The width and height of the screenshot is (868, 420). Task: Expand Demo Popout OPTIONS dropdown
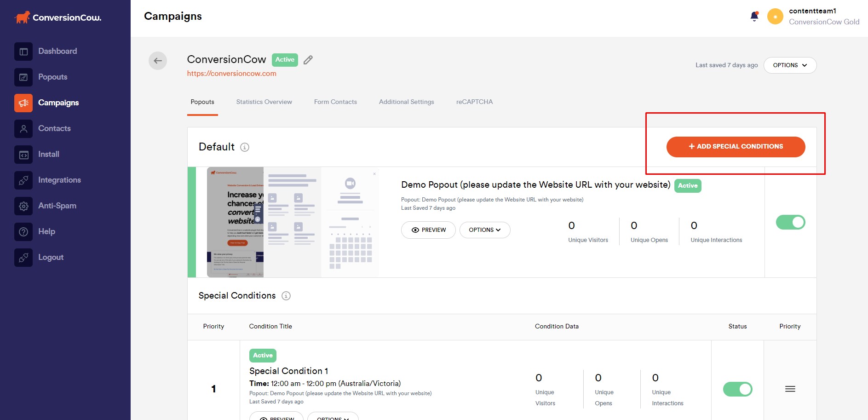(485, 230)
